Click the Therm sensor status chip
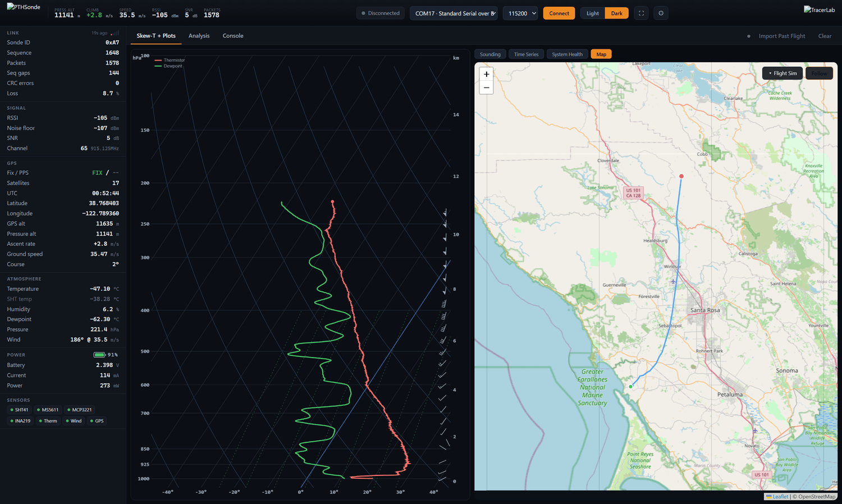The width and height of the screenshot is (842, 504). (48, 421)
